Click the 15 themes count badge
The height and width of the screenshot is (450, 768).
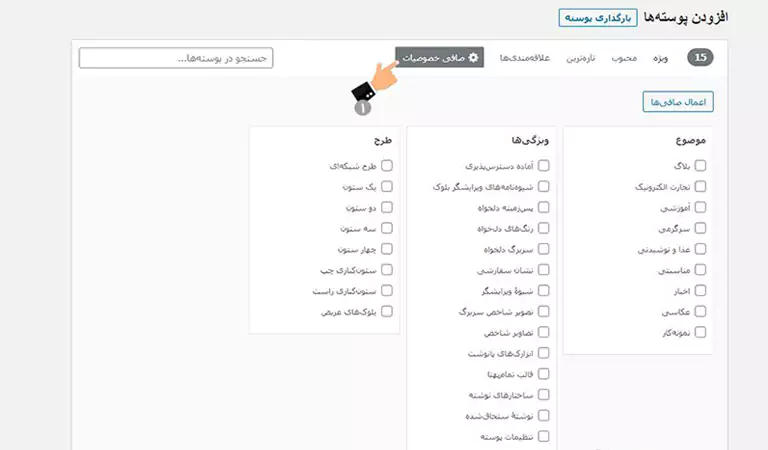700,57
